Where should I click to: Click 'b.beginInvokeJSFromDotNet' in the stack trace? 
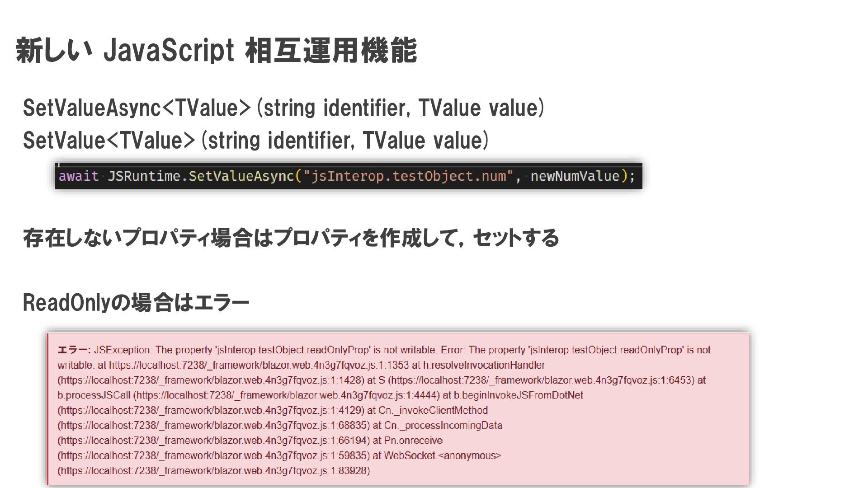[519, 395]
